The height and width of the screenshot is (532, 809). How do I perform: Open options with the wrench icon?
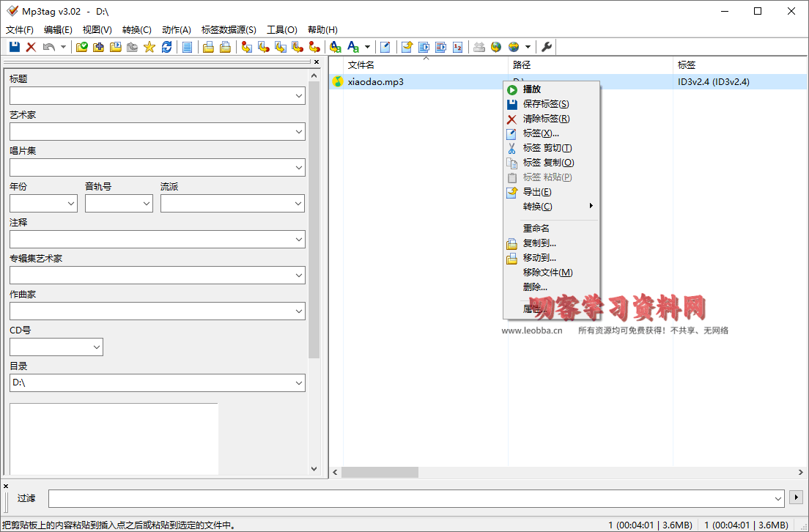coord(547,47)
